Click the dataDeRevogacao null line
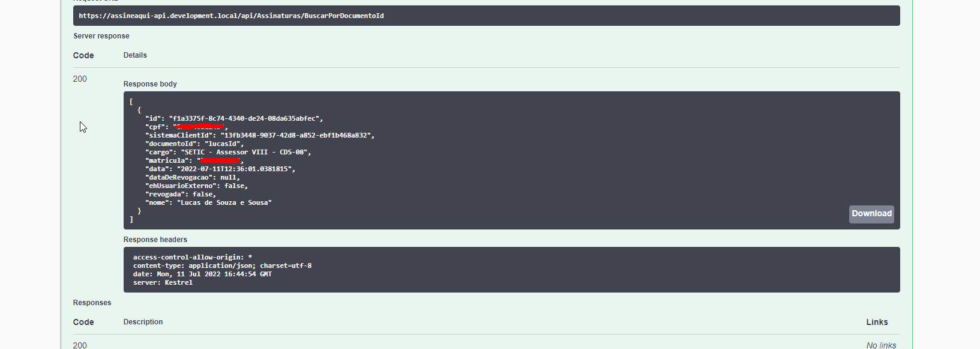Viewport: 980px width, 349px height. pos(193,178)
